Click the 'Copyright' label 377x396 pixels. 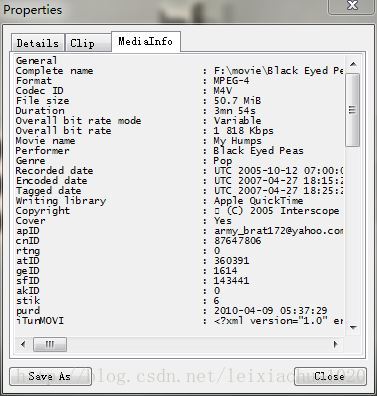click(43, 211)
